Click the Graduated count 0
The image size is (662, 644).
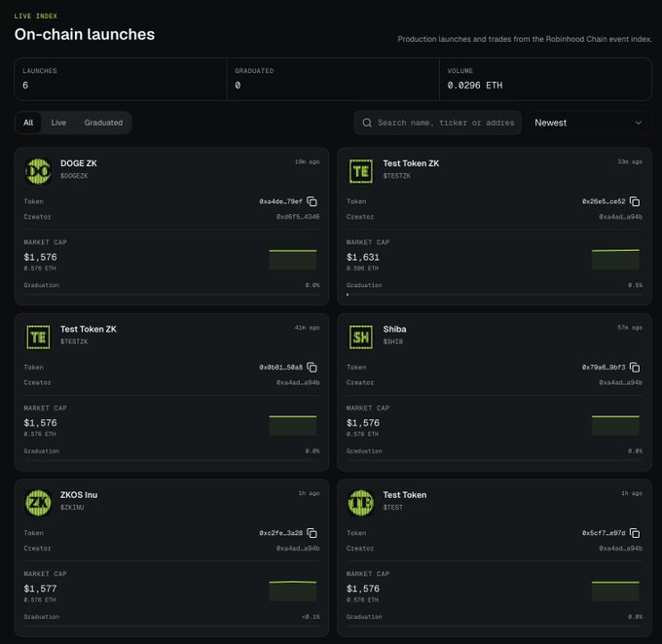point(238,86)
